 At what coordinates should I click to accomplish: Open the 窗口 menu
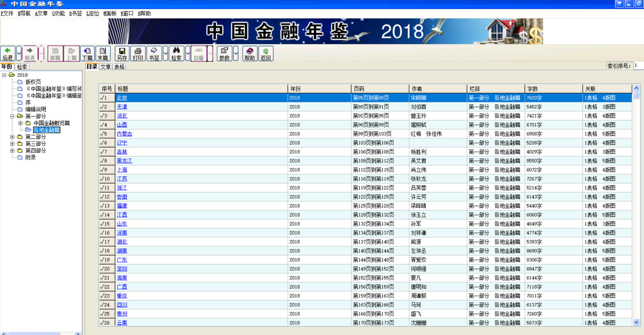(127, 13)
